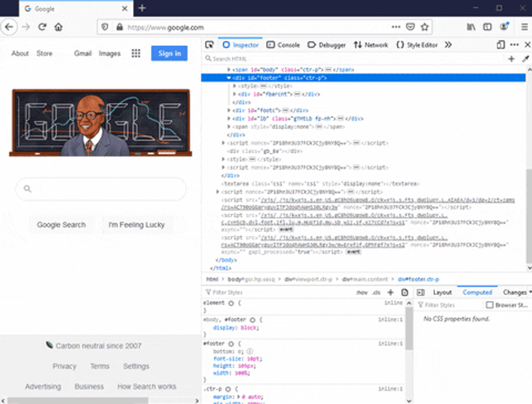
Task: Click the div#footer.ctr-p breadcrumb
Action: pyautogui.click(x=418, y=279)
